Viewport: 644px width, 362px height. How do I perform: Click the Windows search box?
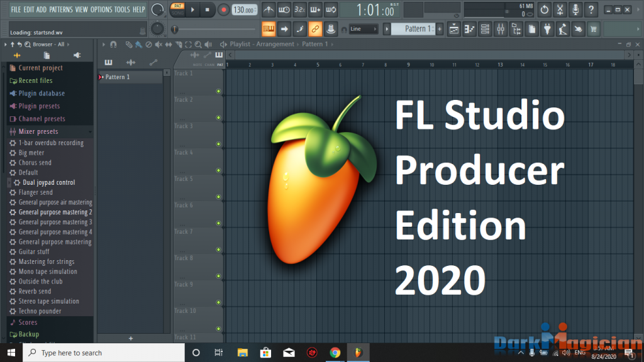[104, 353]
